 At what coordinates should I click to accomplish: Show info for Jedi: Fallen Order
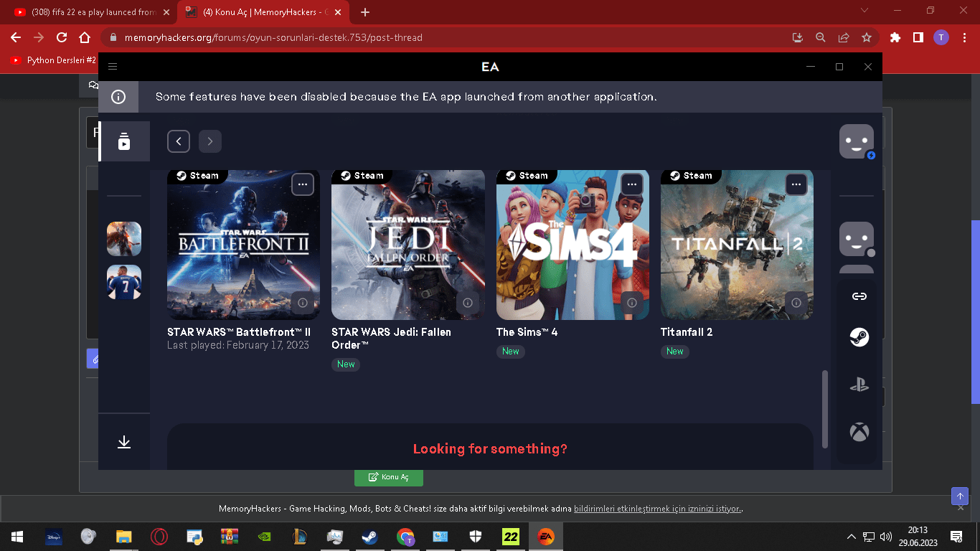point(468,303)
